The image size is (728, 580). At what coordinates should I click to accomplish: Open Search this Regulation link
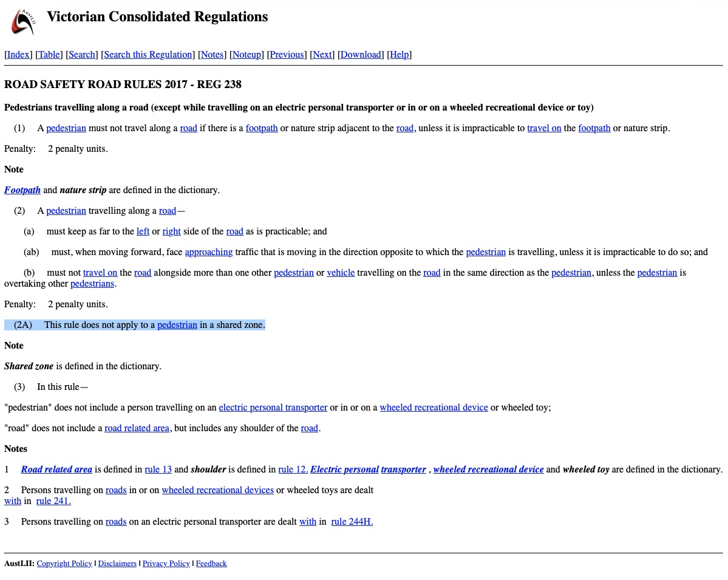click(x=148, y=55)
